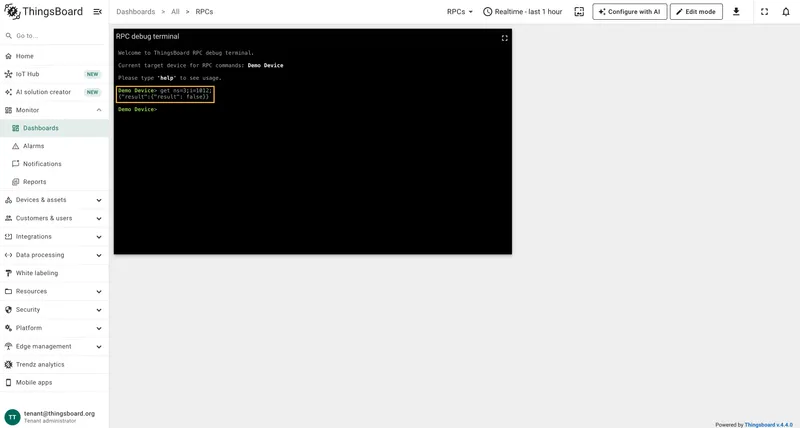
Task: Open the RPCs state dropdown
Action: tap(460, 11)
